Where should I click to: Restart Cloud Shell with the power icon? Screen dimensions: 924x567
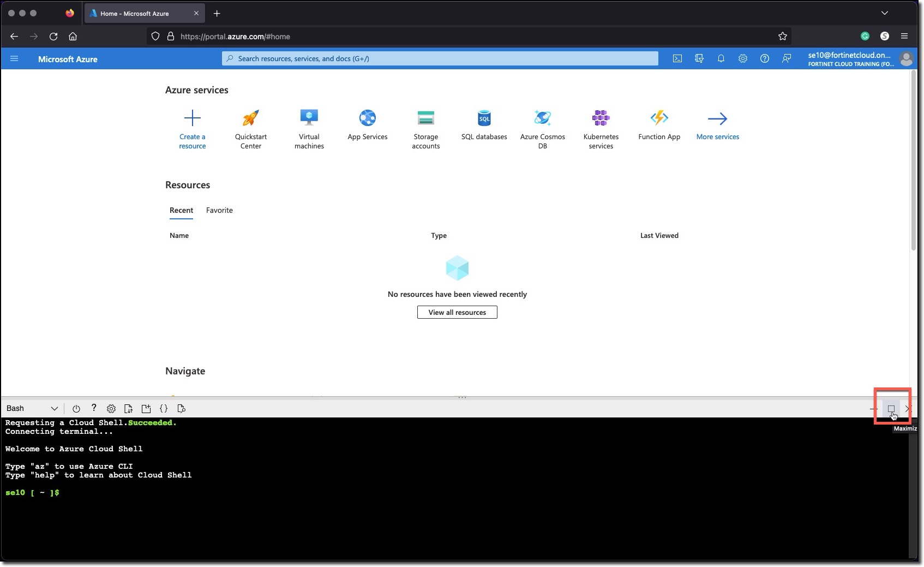pyautogui.click(x=76, y=408)
